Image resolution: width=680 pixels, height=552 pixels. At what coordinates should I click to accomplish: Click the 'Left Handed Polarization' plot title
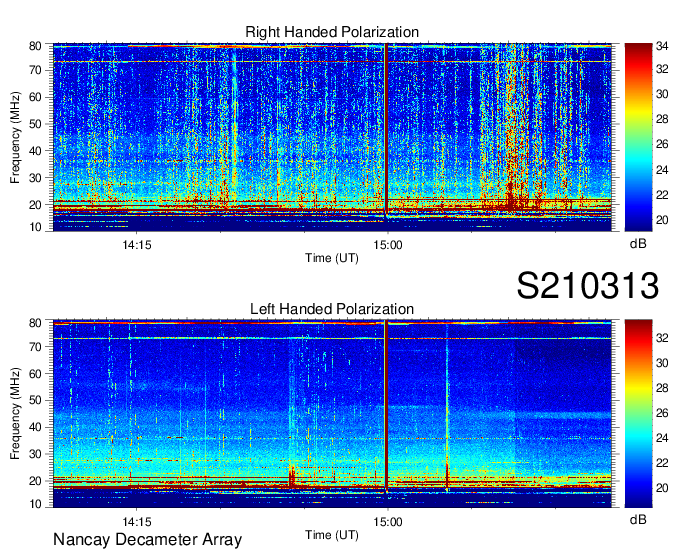(332, 309)
